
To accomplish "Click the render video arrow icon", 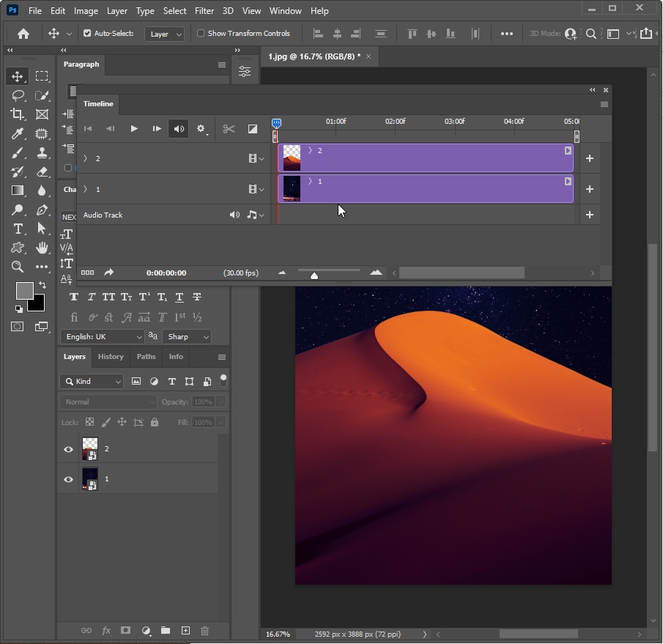I will point(109,273).
